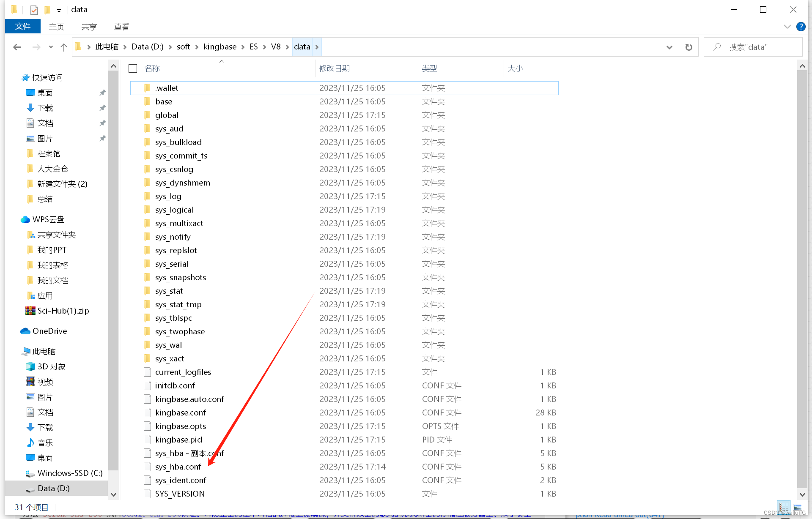Open the 文件 menu tab
812x519 pixels.
pyautogui.click(x=22, y=27)
